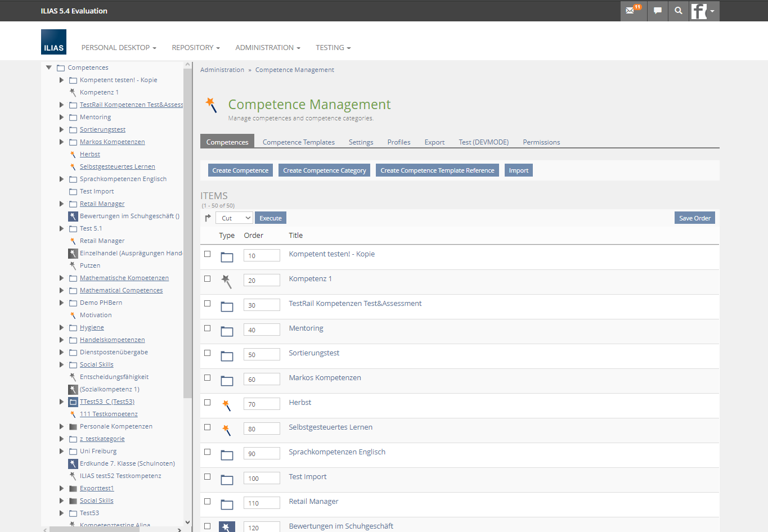
Task: Click the search magnifier icon
Action: tap(679, 11)
